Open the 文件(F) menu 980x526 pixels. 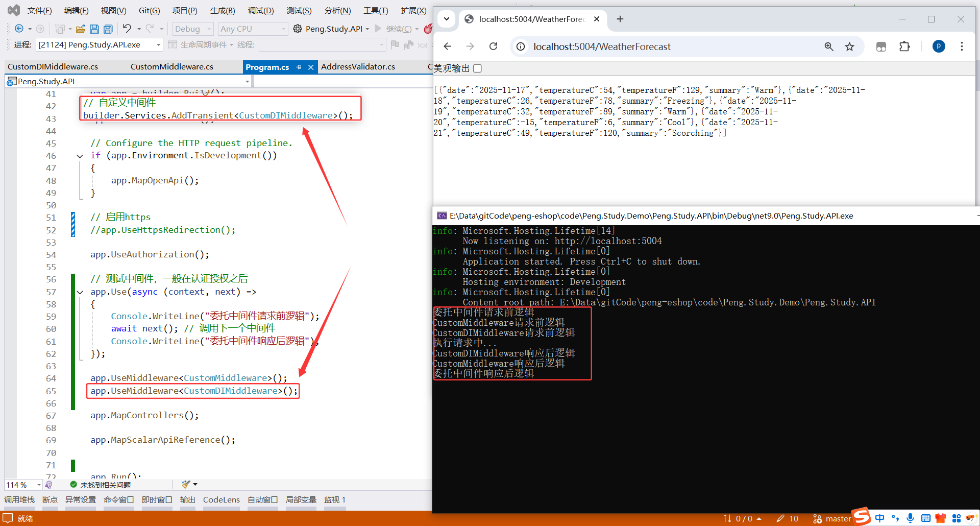click(x=39, y=10)
